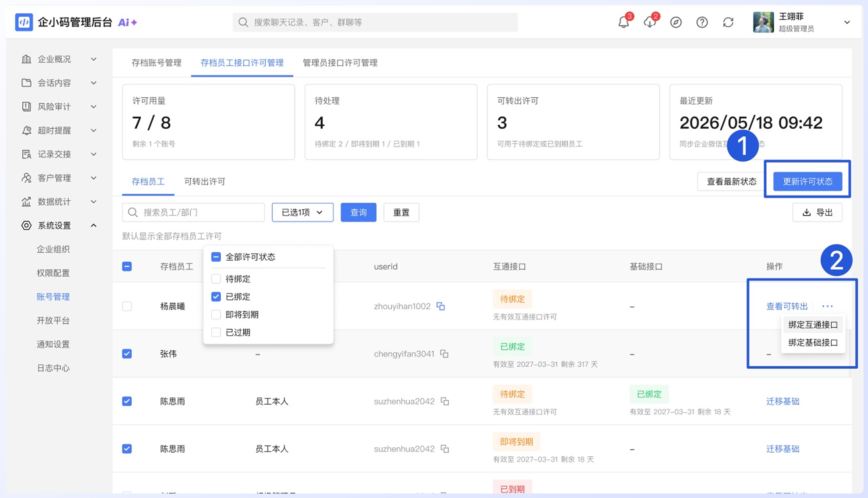
Task: Select the row checkbox for 杨晨曦
Action: coord(127,306)
